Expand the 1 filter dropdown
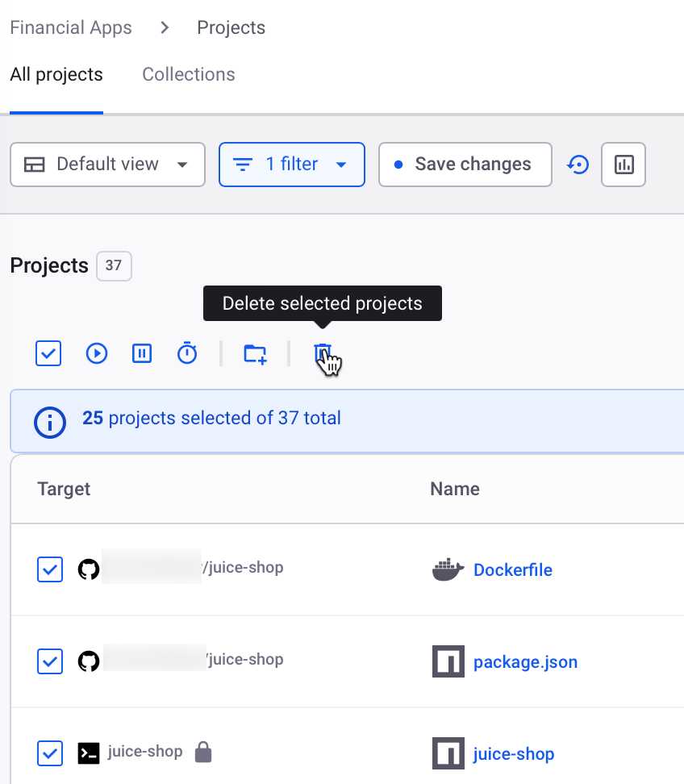 point(291,165)
